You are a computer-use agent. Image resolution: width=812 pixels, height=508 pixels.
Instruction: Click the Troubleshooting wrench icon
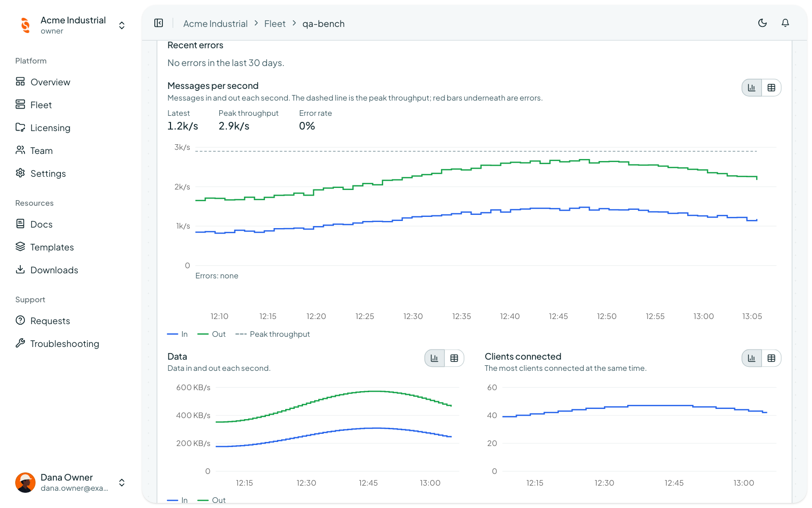(20, 343)
